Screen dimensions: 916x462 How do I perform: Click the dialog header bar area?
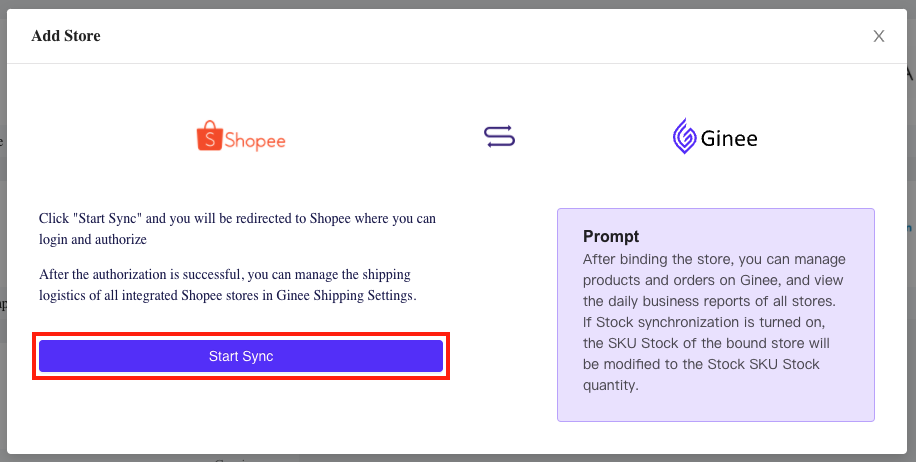tap(457, 36)
